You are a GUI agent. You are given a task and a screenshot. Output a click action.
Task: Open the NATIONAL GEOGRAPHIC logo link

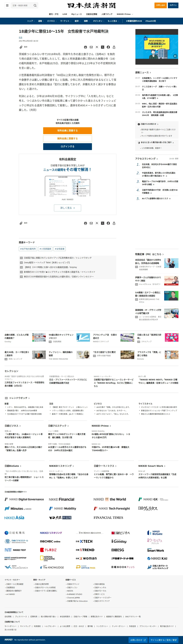pyautogui.click(x=48, y=558)
